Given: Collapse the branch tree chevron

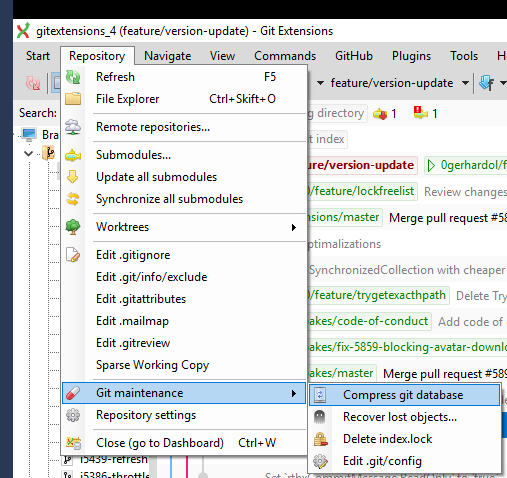Looking at the screenshot, I should pyautogui.click(x=29, y=153).
